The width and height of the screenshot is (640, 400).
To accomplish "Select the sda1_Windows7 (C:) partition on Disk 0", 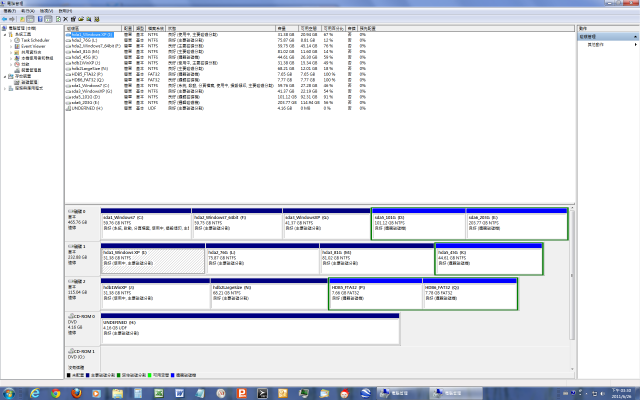I will click(146, 226).
